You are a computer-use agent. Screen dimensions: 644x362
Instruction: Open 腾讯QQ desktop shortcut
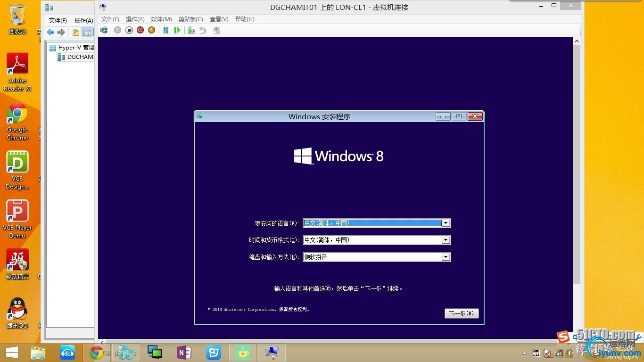(x=17, y=313)
